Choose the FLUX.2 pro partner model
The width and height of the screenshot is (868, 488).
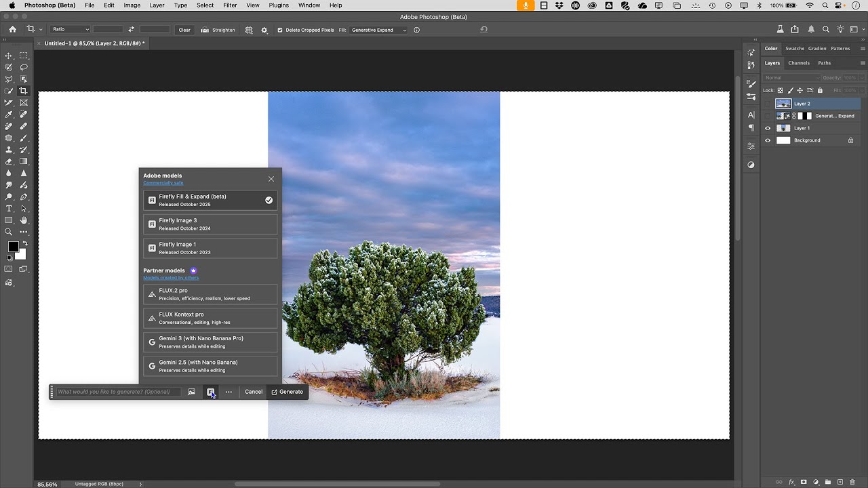pyautogui.click(x=210, y=294)
